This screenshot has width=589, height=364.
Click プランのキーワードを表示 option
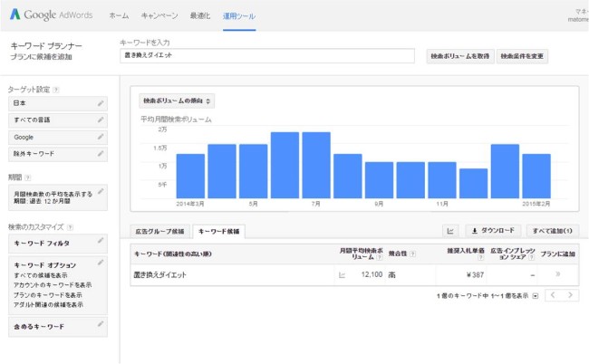(x=48, y=295)
